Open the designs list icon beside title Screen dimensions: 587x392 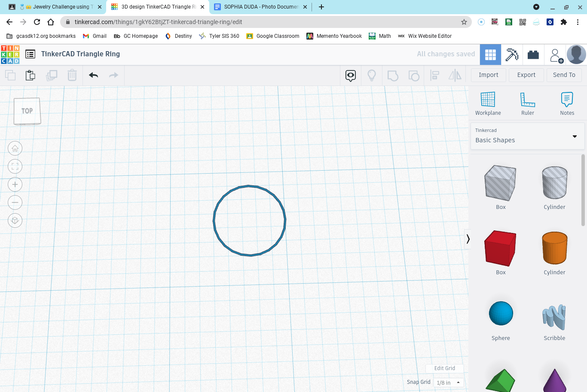point(30,54)
